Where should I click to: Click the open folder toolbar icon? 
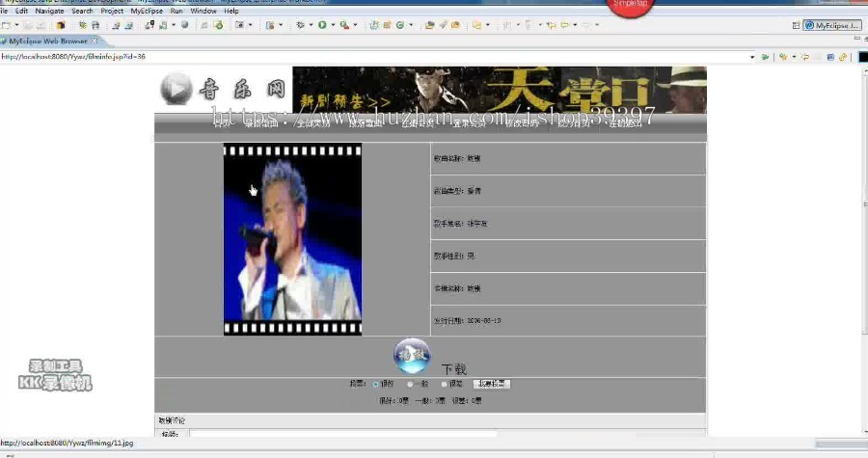[429, 25]
